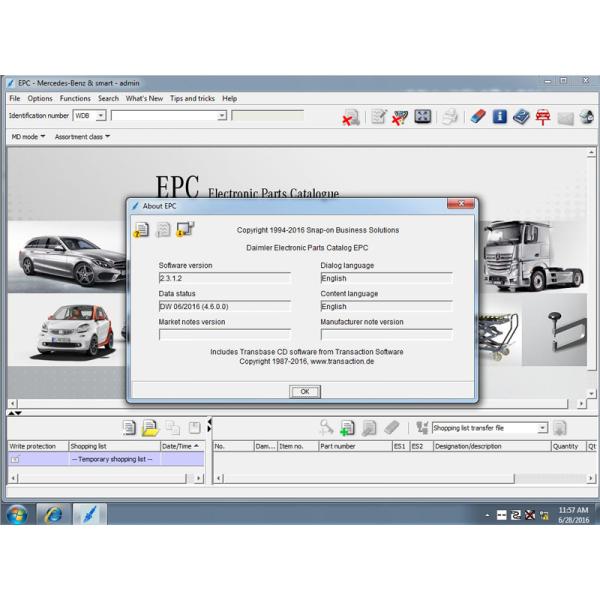This screenshot has height=600, width=600.
Task: Click the first document icon in About EPC
Action: [141, 230]
